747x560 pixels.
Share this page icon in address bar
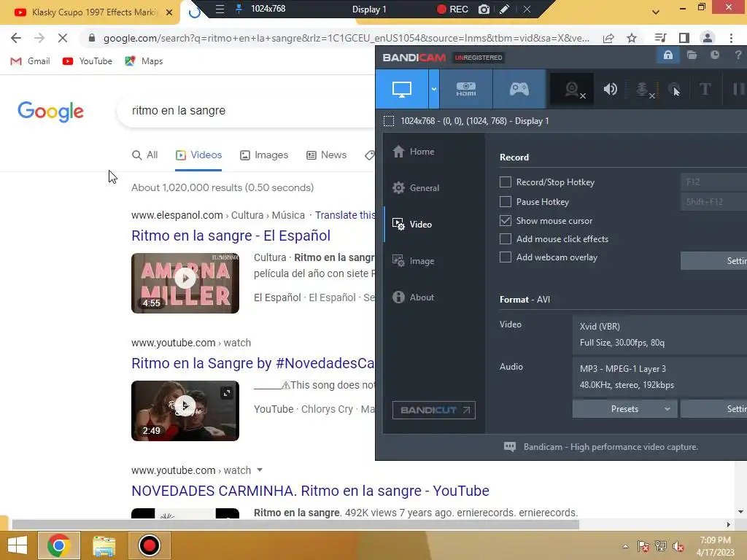608,38
